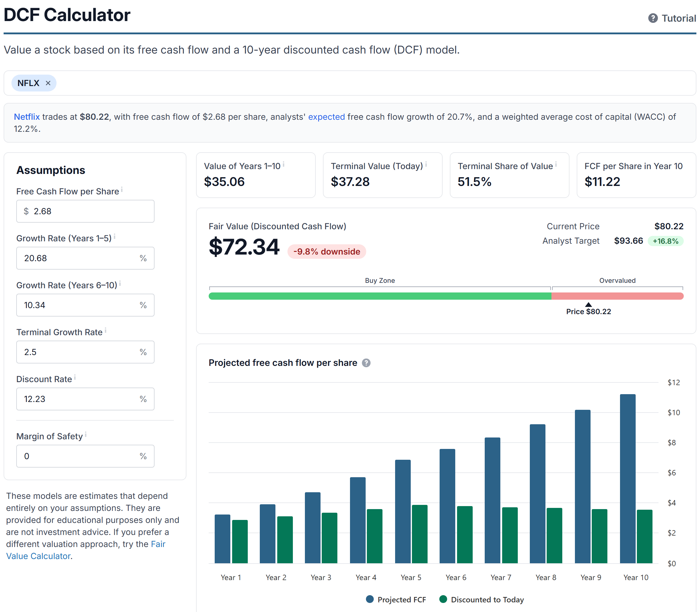Click the Year 6 axis label
Viewport: 700px width, 612px height.
[x=456, y=577]
